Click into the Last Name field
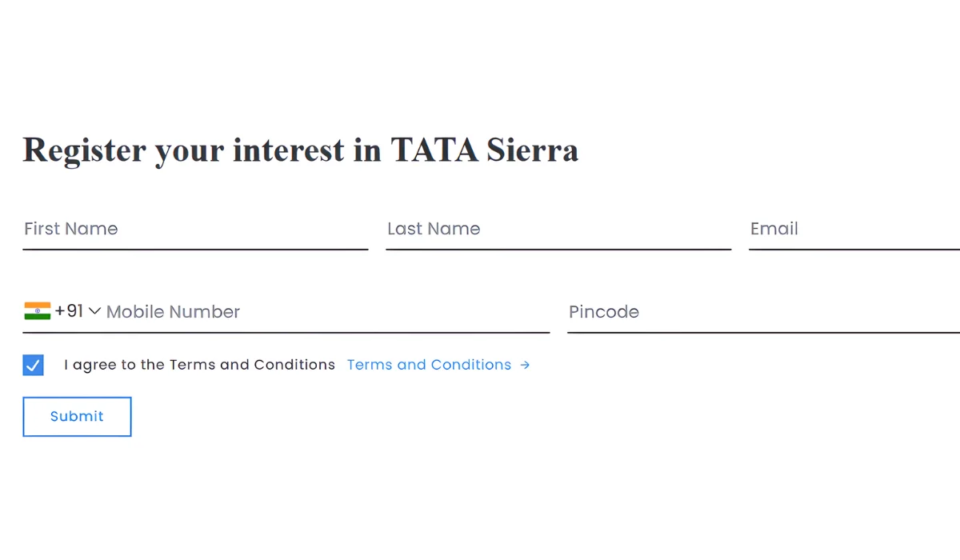Screen dimensions: 960x560 [558, 230]
